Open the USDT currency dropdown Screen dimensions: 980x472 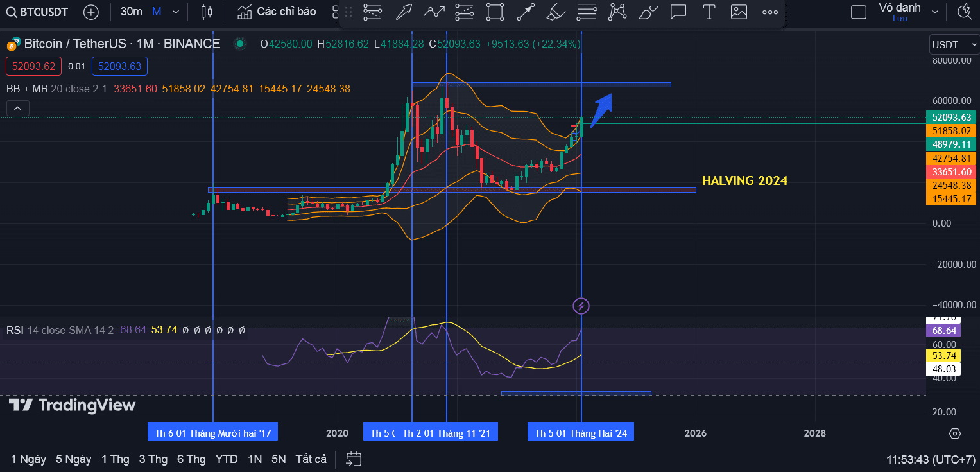pos(954,44)
